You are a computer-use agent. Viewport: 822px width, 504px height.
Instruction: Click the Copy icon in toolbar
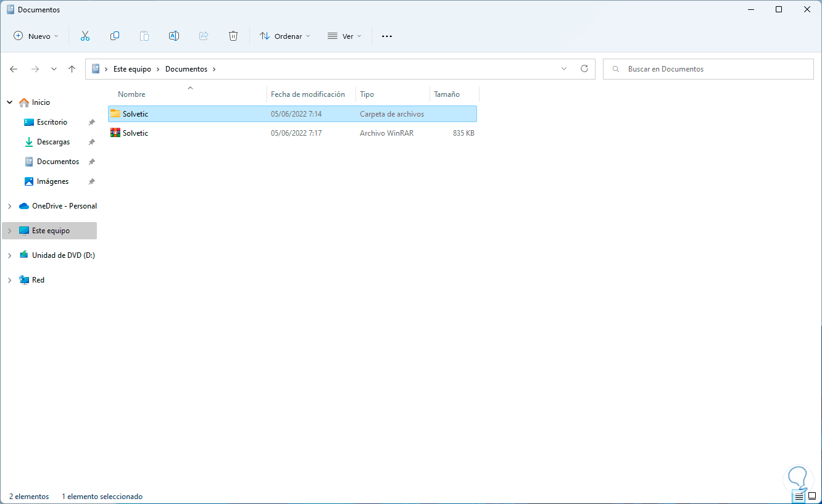click(x=115, y=36)
